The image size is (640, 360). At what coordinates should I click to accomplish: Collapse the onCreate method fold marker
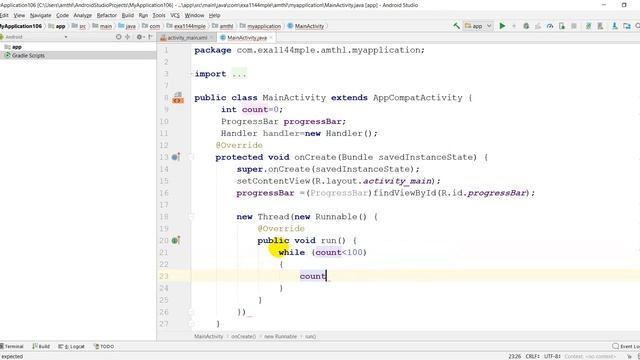pyautogui.click(x=191, y=157)
